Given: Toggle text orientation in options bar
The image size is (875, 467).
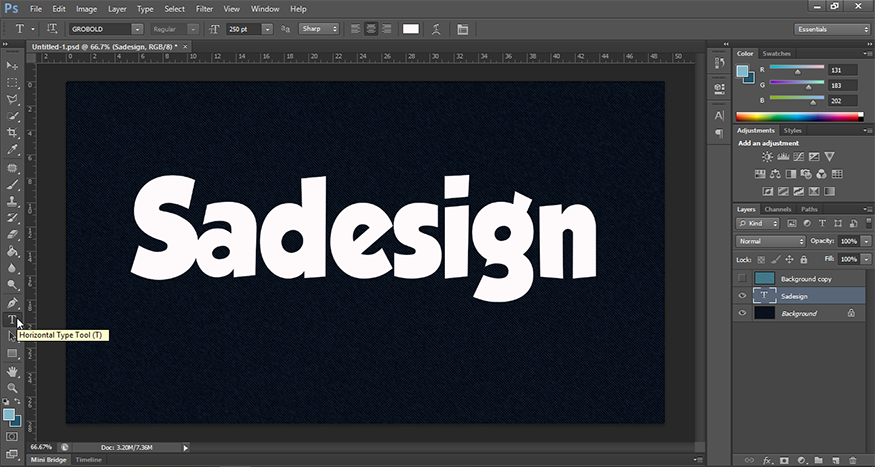Looking at the screenshot, I should pyautogui.click(x=52, y=29).
